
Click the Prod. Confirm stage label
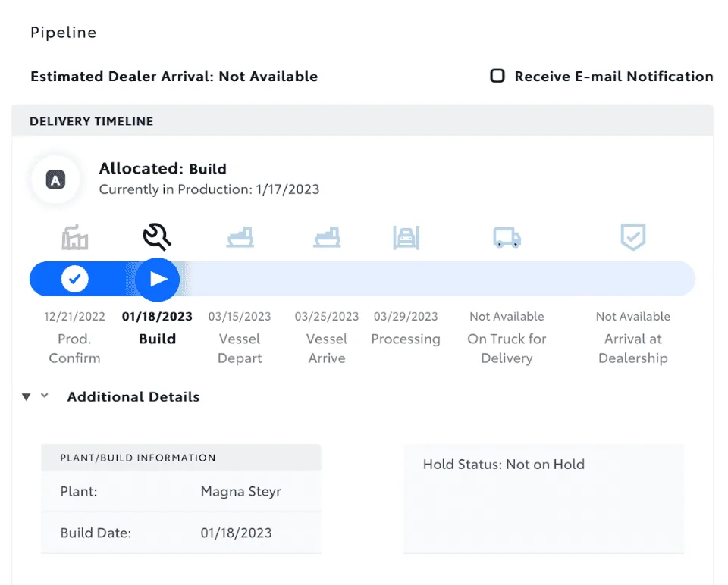pos(74,349)
